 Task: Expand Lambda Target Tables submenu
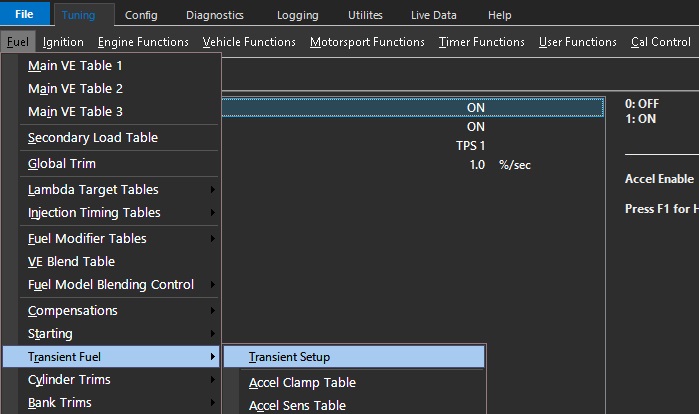(x=93, y=190)
